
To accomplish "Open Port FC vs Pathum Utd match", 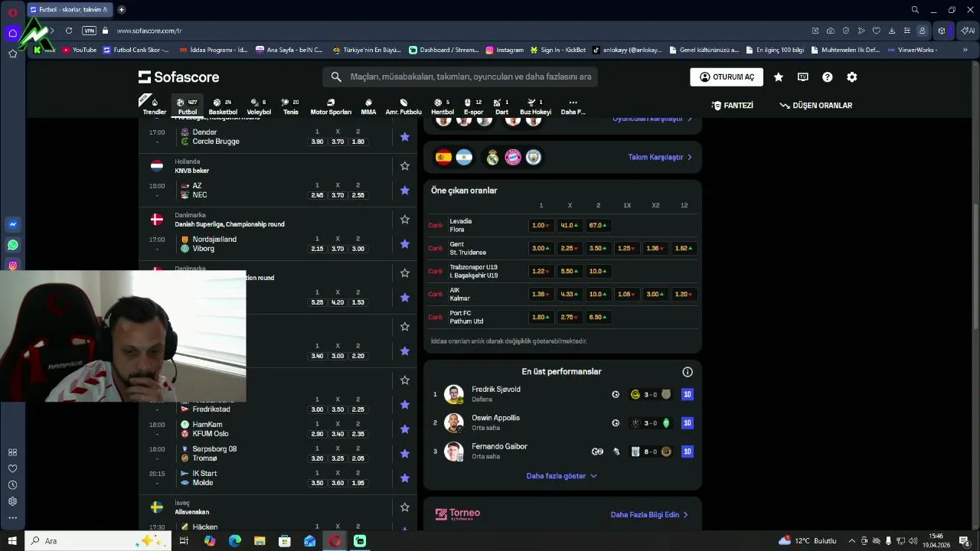I will tap(467, 318).
